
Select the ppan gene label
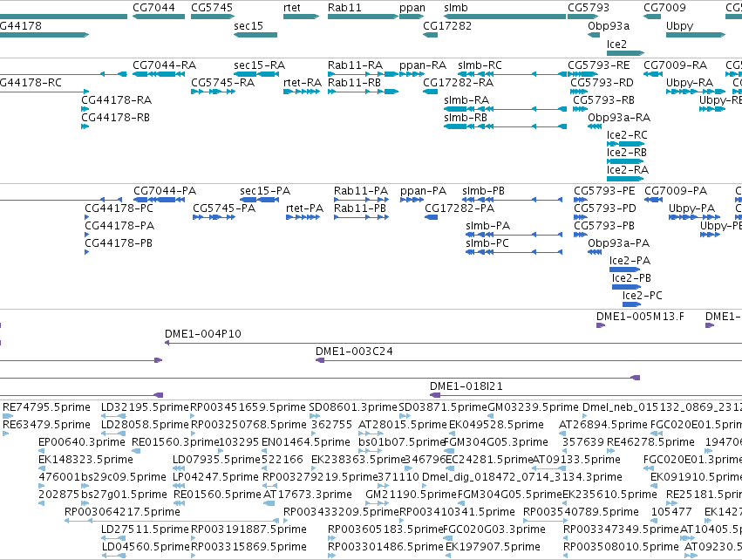click(412, 8)
